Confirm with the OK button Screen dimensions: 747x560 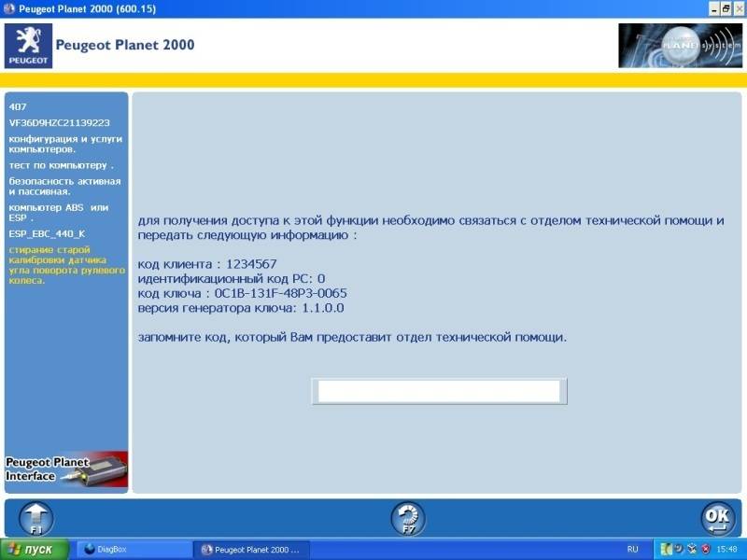(x=717, y=517)
